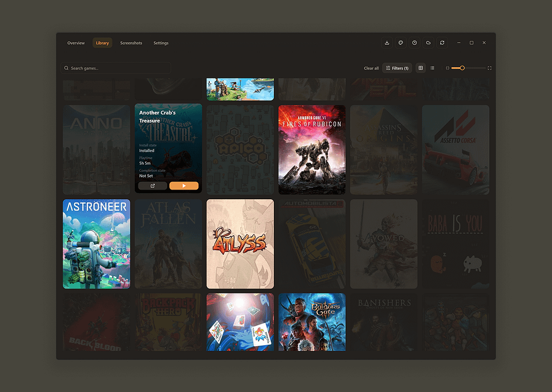The height and width of the screenshot is (392, 552).
Task: Select the Assassin's Creed Origins cover
Action: [x=384, y=150]
